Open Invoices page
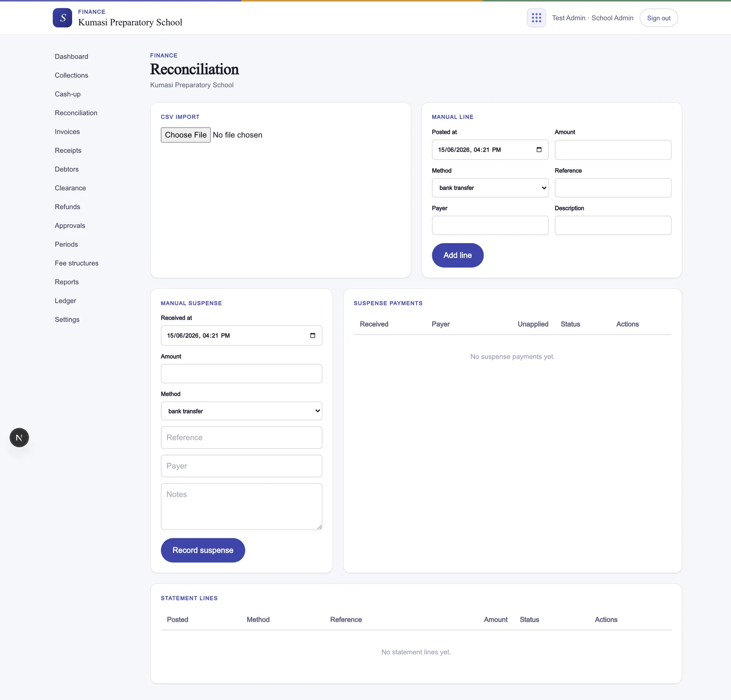 tap(68, 132)
